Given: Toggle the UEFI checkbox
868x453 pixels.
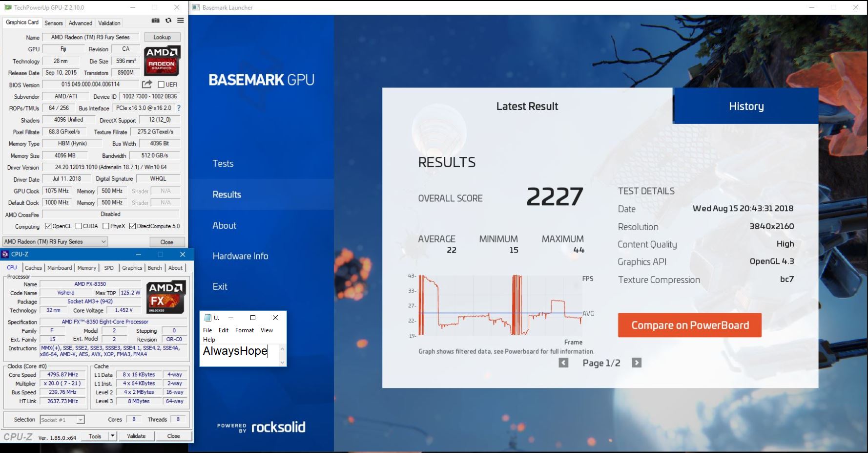Looking at the screenshot, I should click(x=161, y=85).
